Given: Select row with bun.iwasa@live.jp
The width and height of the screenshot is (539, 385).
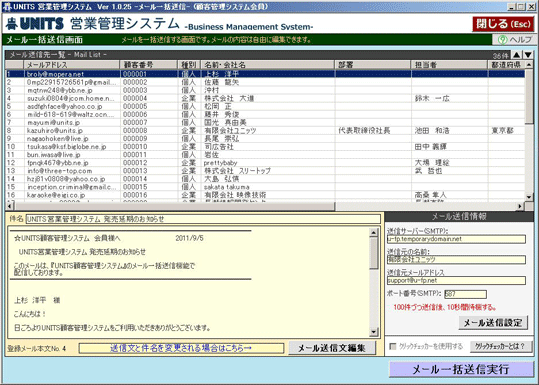Looking at the screenshot, I should pos(265,155).
